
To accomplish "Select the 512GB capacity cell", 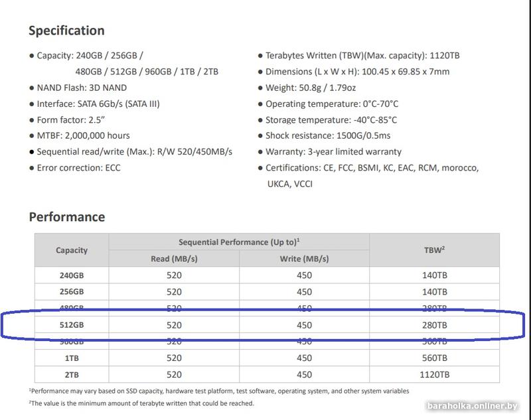I will (x=72, y=325).
